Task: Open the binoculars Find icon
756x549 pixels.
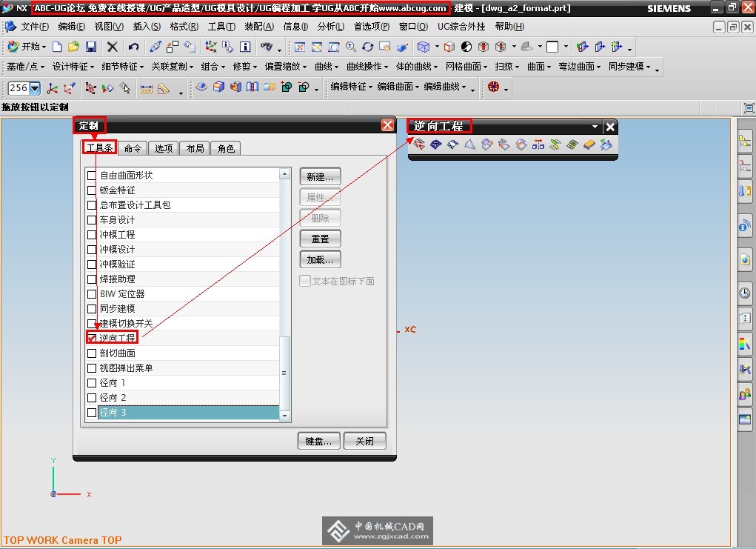Action: pos(266,47)
